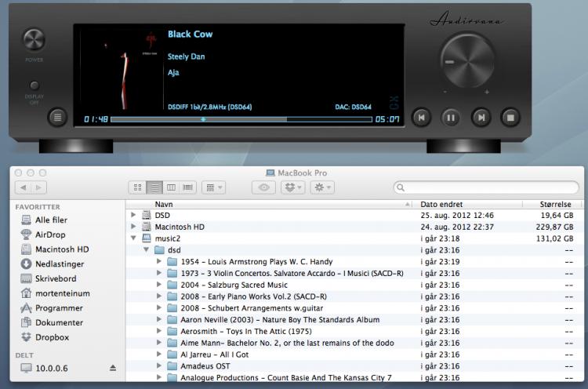Sort by the Navn column
This screenshot has height=389, width=588.
tap(269, 205)
